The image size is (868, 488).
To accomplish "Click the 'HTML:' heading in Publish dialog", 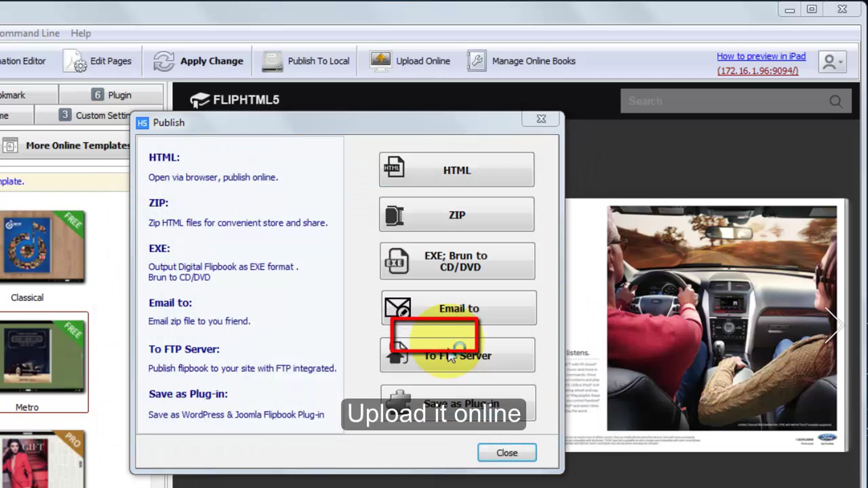I will point(164,158).
